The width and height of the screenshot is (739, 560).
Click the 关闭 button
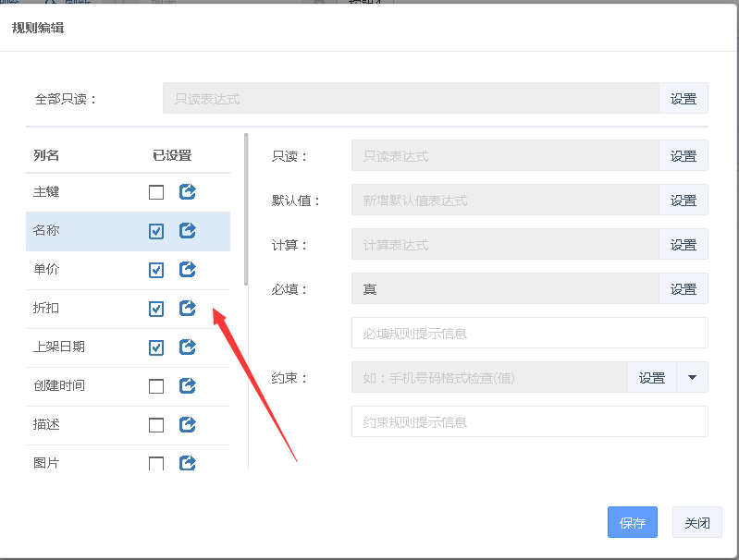click(697, 522)
